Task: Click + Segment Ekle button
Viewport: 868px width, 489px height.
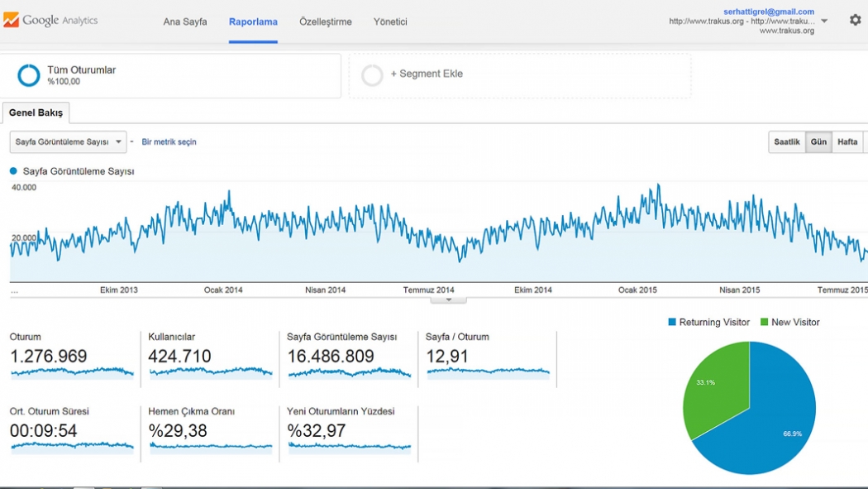Action: (427, 74)
